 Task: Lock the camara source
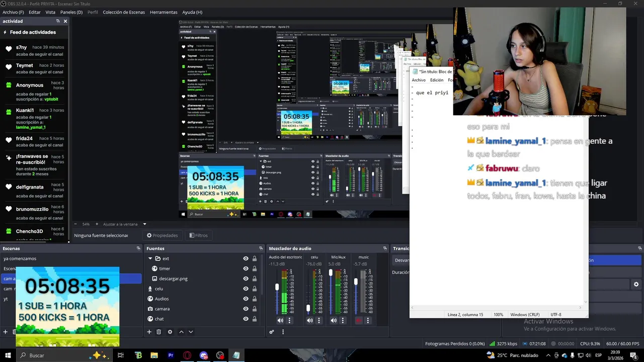(254, 309)
